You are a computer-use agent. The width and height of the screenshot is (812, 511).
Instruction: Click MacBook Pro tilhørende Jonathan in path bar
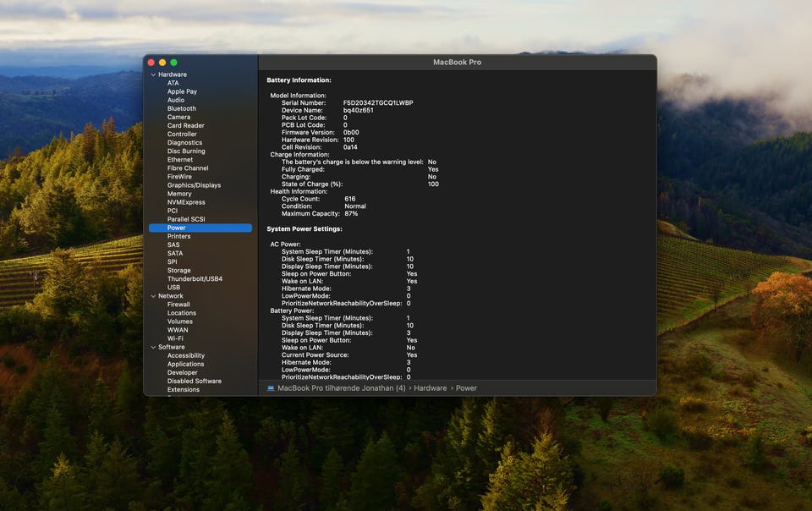(341, 388)
